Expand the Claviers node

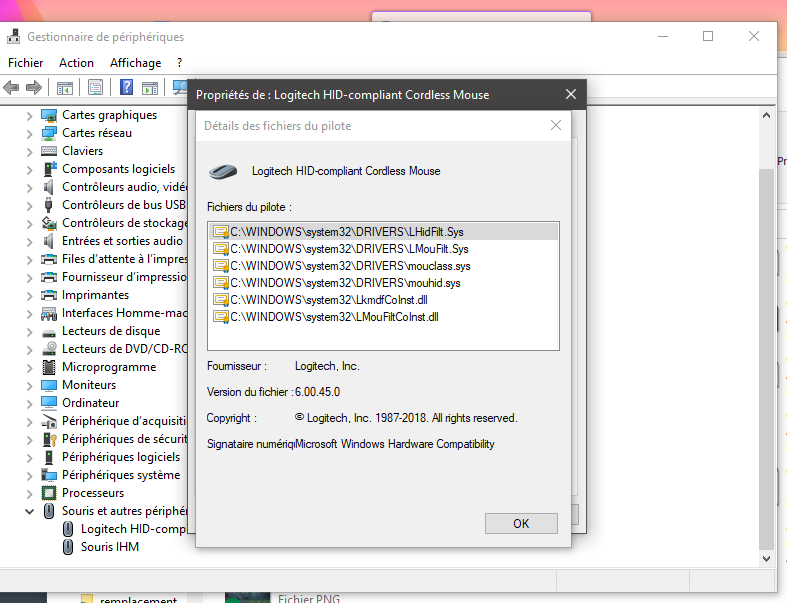[30, 152]
